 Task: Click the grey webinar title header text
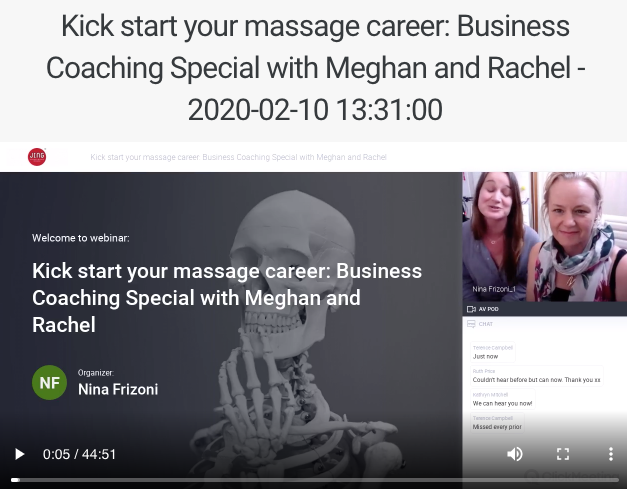[238, 157]
